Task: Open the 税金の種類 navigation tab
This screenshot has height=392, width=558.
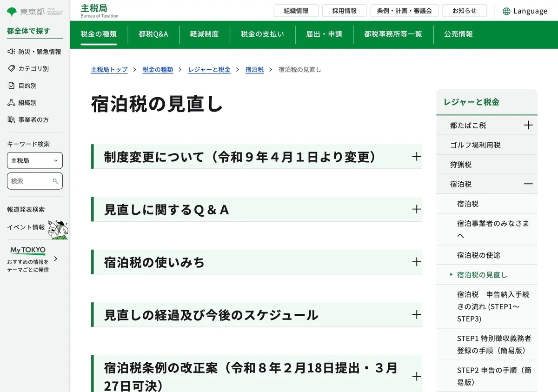Action: click(x=99, y=34)
